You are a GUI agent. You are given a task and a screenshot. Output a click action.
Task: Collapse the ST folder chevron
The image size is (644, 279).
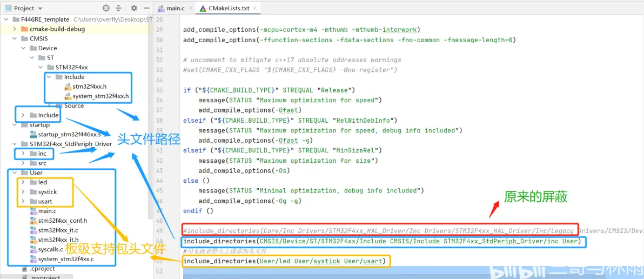point(32,57)
